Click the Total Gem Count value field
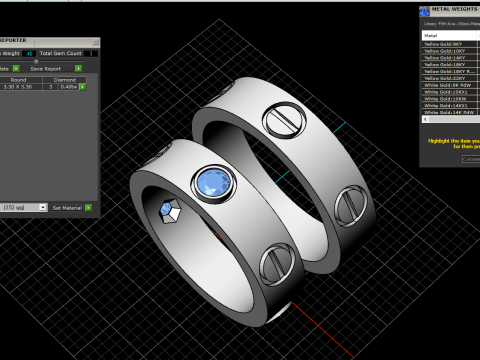Viewport: 480px width, 360px height. [x=91, y=53]
